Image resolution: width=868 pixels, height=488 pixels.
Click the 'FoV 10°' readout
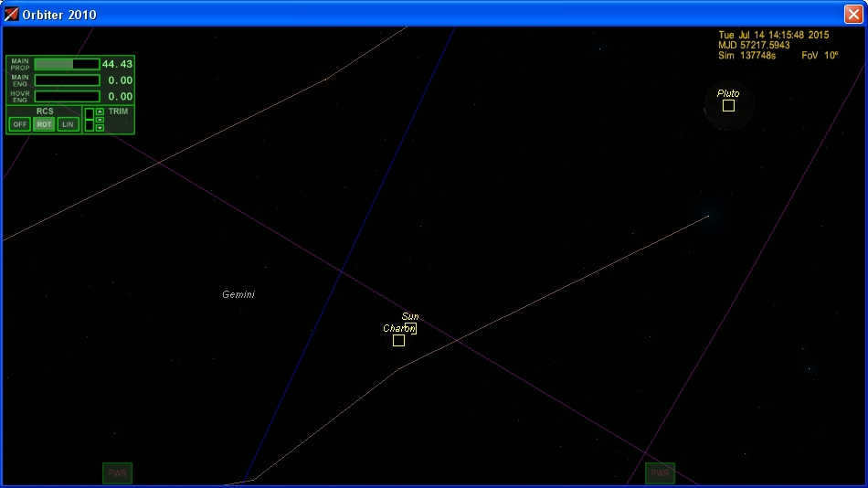pos(820,56)
